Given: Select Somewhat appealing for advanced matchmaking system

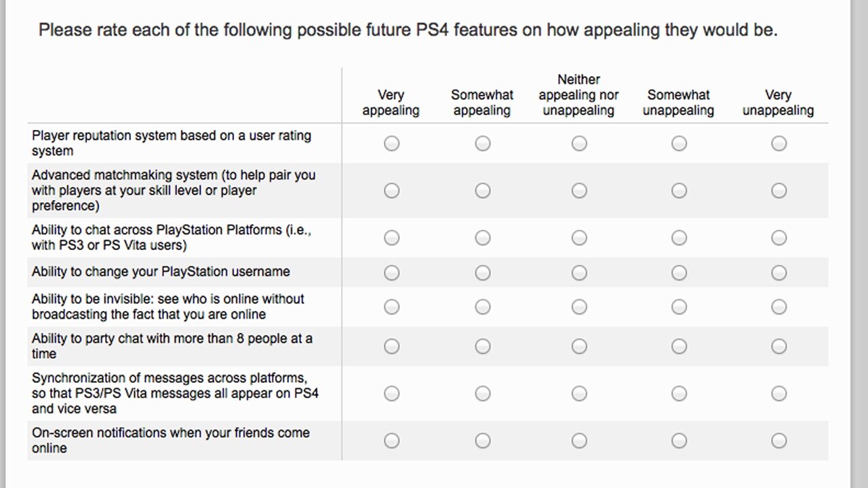Looking at the screenshot, I should click(482, 190).
